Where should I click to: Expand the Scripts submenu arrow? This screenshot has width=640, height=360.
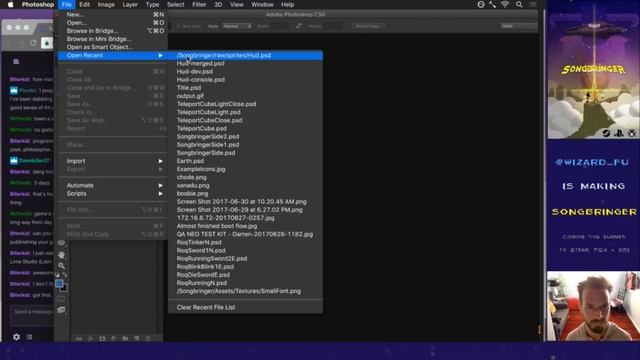[x=160, y=193]
